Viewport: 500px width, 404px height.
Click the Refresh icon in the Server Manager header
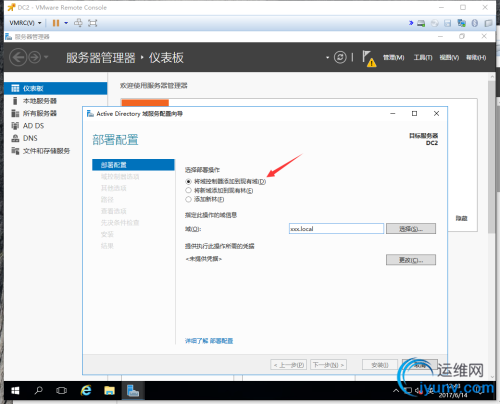click(x=340, y=57)
